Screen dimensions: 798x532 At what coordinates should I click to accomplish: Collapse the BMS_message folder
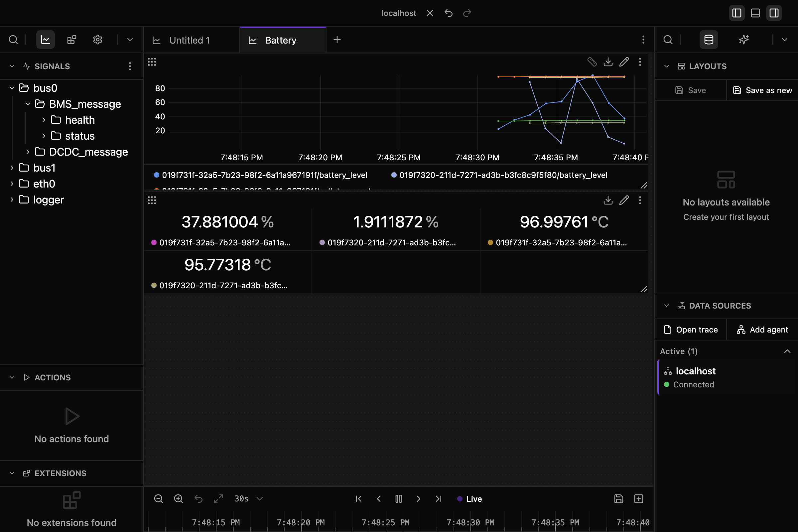[28, 104]
